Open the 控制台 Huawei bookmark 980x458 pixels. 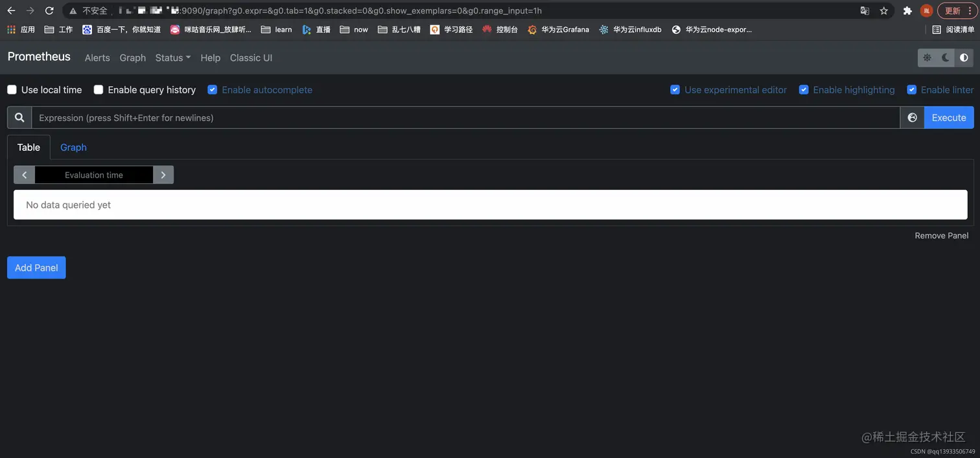point(500,30)
